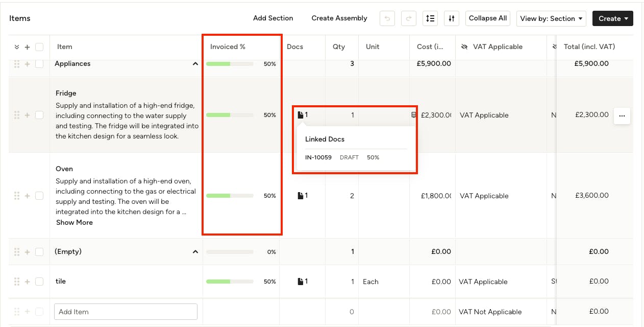Click the hidden-eye icon beside VAT Applicable header
Viewport: 644px width, 327px height.
(464, 46)
